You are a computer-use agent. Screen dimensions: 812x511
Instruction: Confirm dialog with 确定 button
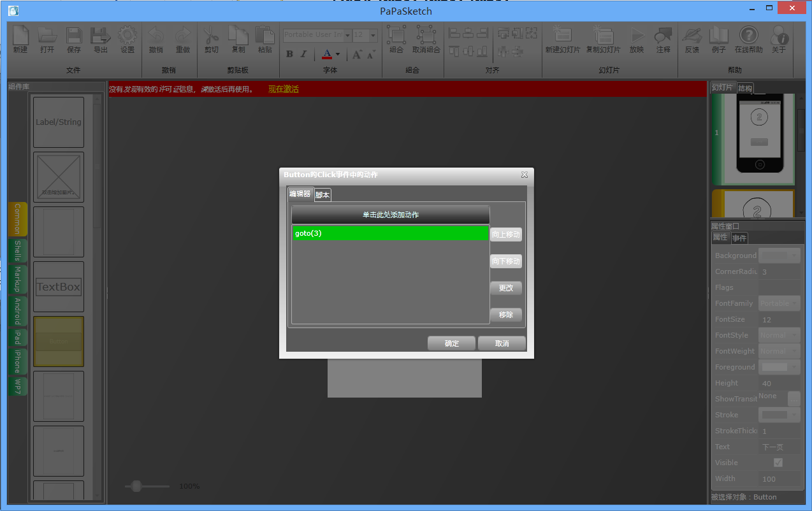click(x=452, y=343)
